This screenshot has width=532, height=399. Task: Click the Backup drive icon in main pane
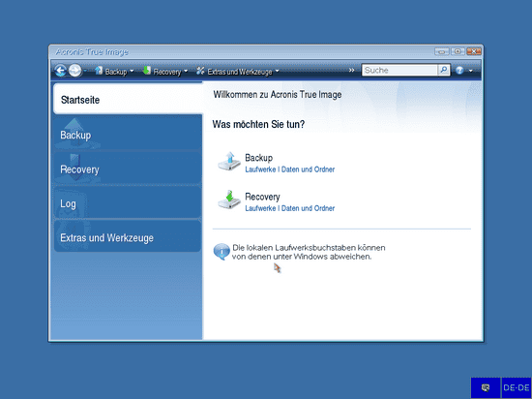229,161
